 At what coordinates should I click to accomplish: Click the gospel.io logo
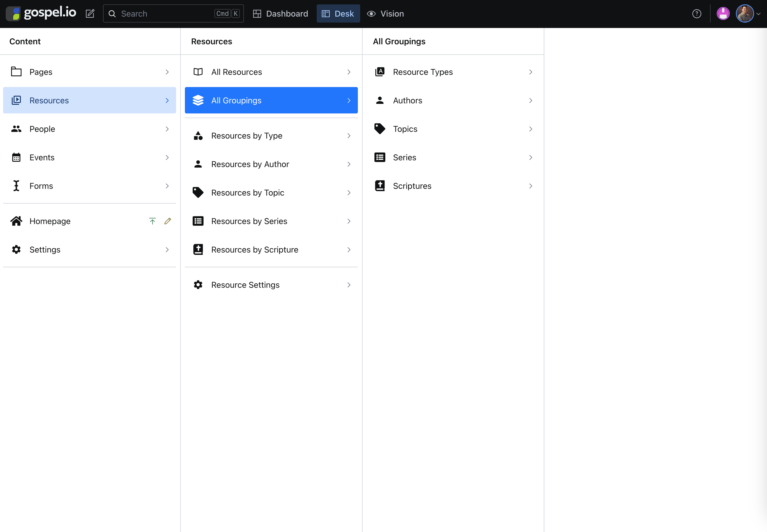pos(41,13)
